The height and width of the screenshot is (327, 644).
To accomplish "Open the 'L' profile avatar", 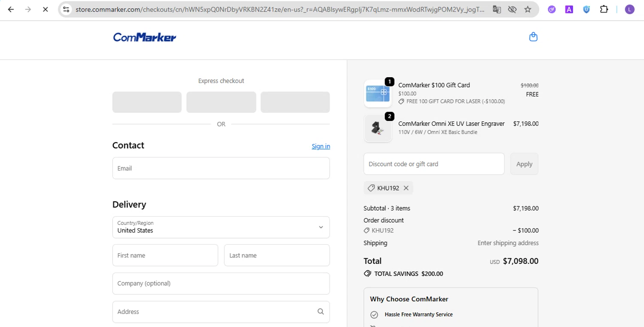I will (x=630, y=9).
